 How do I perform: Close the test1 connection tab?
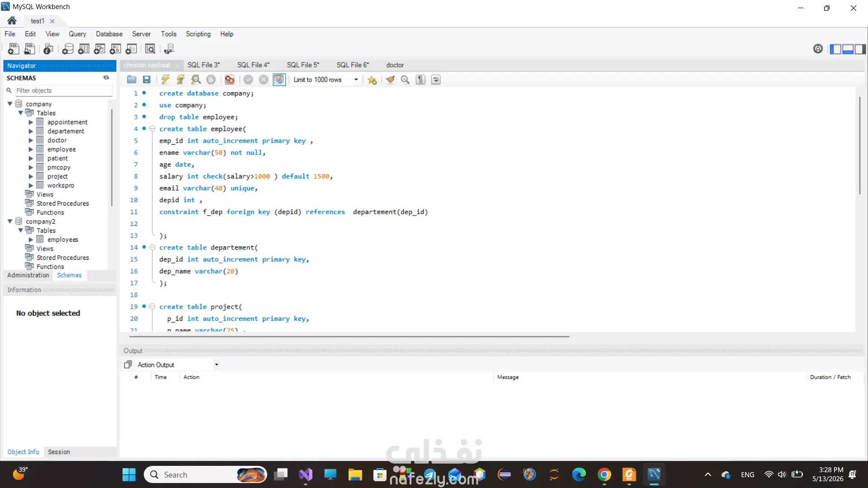(52, 21)
